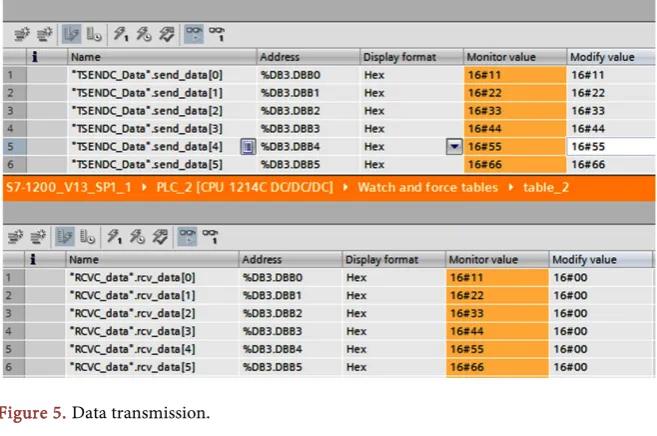This screenshot has height=436, width=657.
Task: Click Monitor value header in table_2
Action: coord(497,259)
